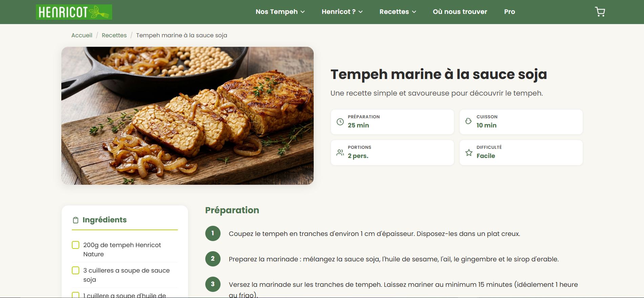
Task: Click the subtitle Une recette simple et savoureuse
Action: [x=437, y=93]
